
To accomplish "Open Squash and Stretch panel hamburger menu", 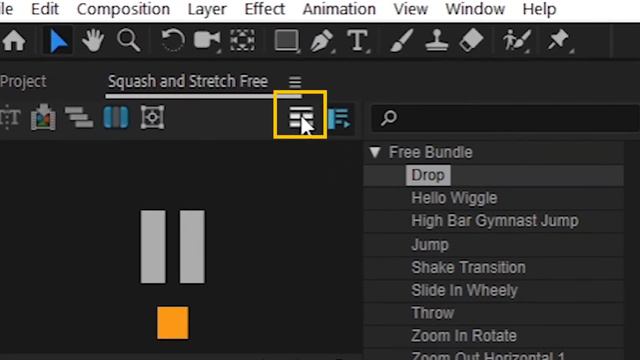I will coord(295,82).
